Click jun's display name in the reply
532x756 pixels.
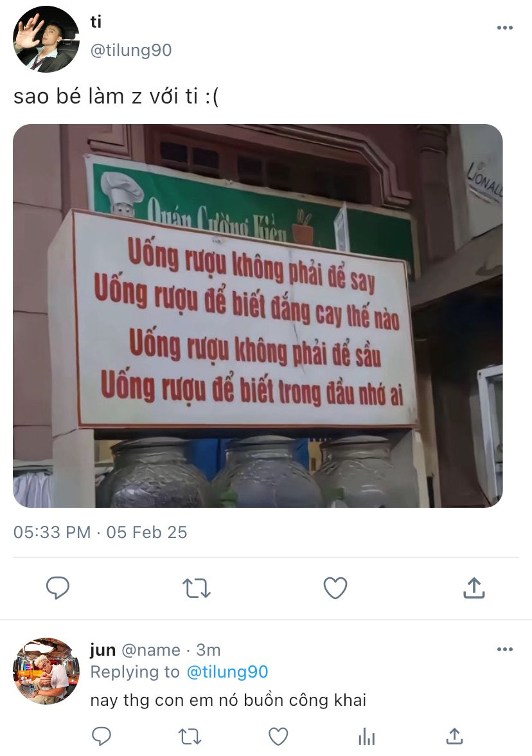(103, 650)
